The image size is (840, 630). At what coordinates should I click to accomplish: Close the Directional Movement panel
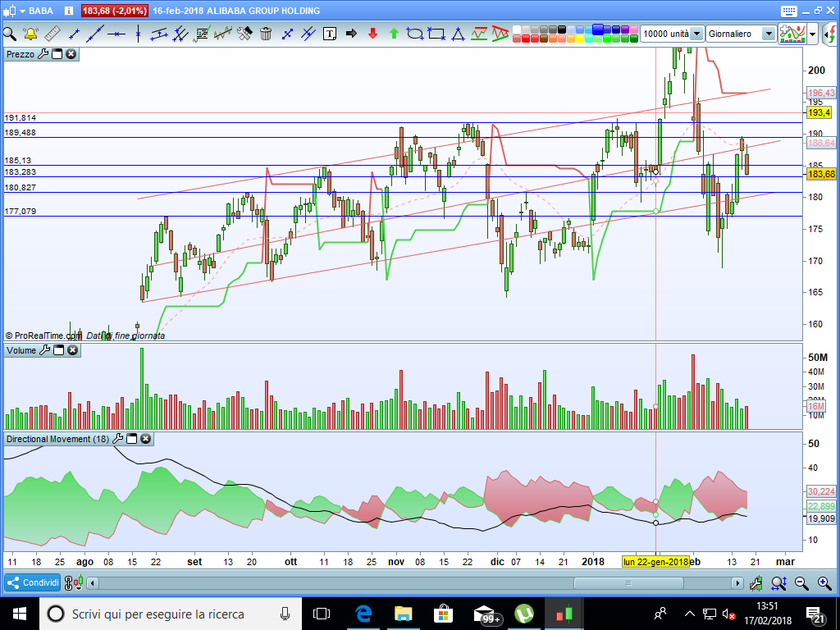tap(145, 439)
